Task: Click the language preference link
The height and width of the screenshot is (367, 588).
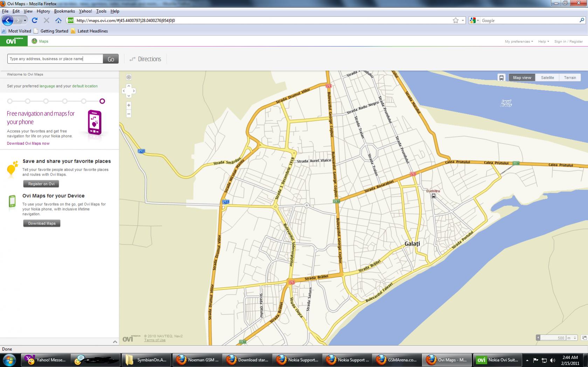Action: [47, 86]
